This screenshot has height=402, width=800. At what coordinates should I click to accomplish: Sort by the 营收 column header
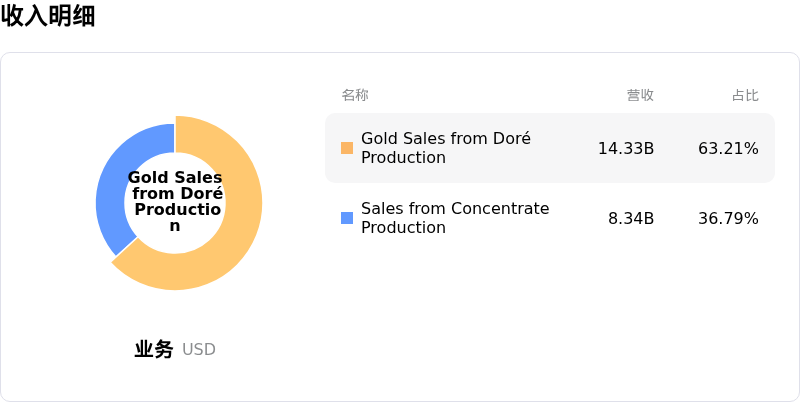640,95
